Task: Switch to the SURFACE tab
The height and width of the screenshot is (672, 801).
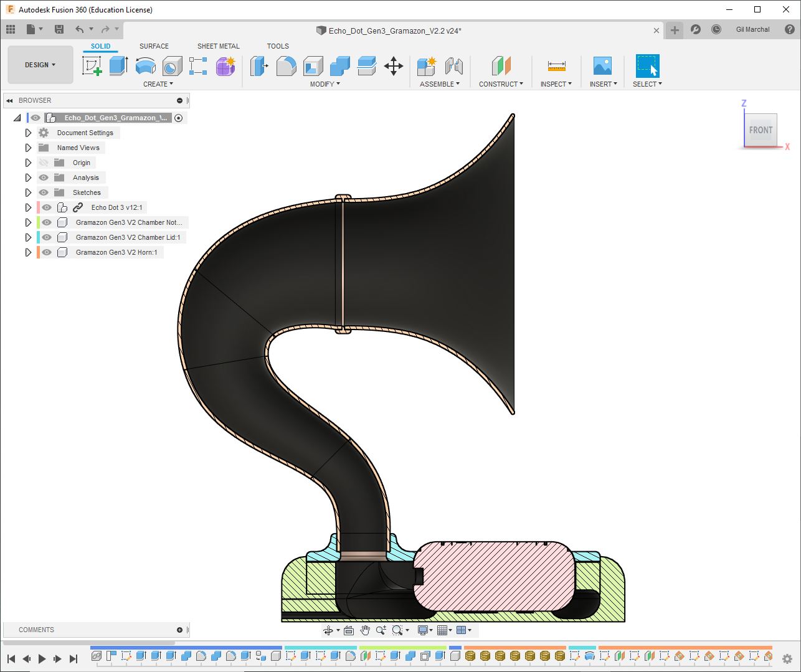Action: click(154, 46)
